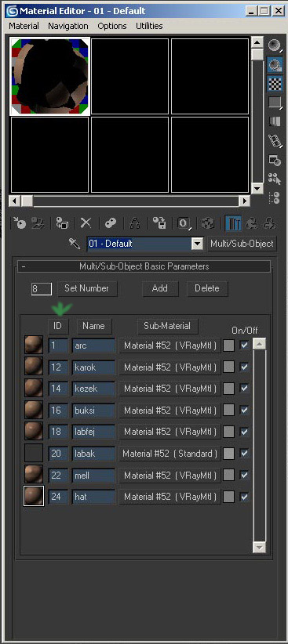Toggle On/Off checkbox for labfej row

[244, 432]
